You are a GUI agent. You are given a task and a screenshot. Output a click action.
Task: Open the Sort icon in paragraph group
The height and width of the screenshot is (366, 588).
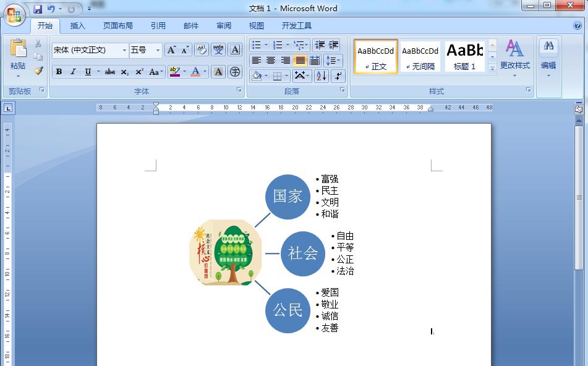[321, 76]
